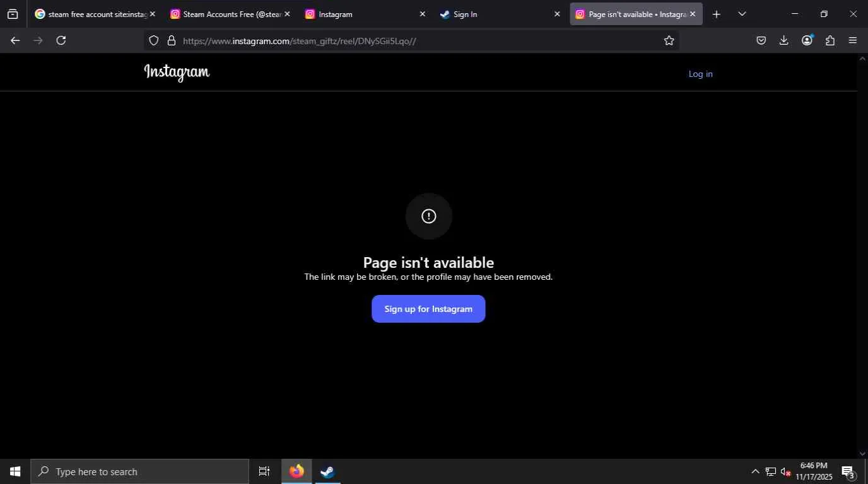868x484 pixels.
Task: Open the Firefox View recent browsing icon
Action: pos(13,14)
